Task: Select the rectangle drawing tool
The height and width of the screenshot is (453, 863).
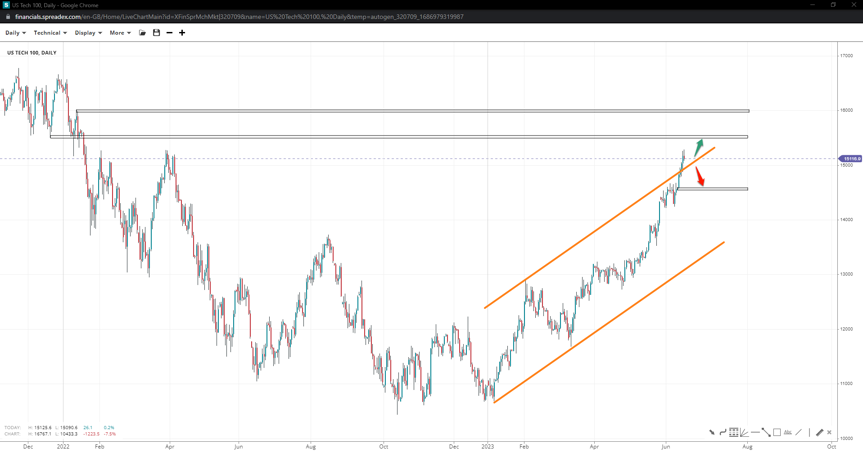Action: (x=777, y=432)
